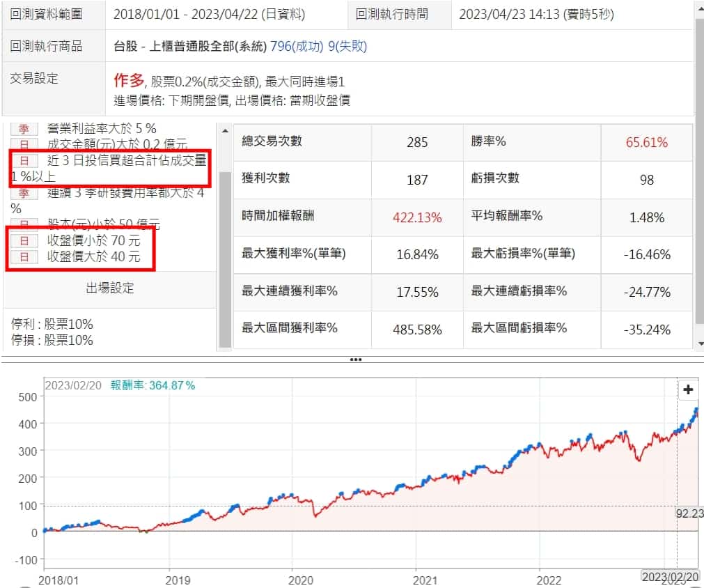Screen dimensions: 704x588
Task: Click the chart plus zoom button
Action: (688, 389)
